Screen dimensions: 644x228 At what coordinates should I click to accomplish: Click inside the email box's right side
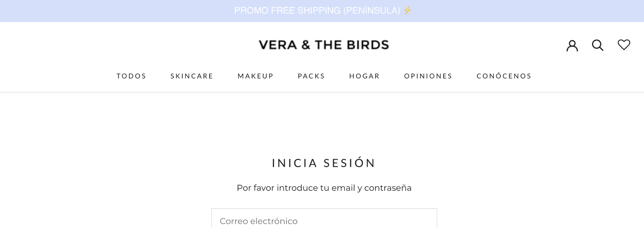(402, 221)
